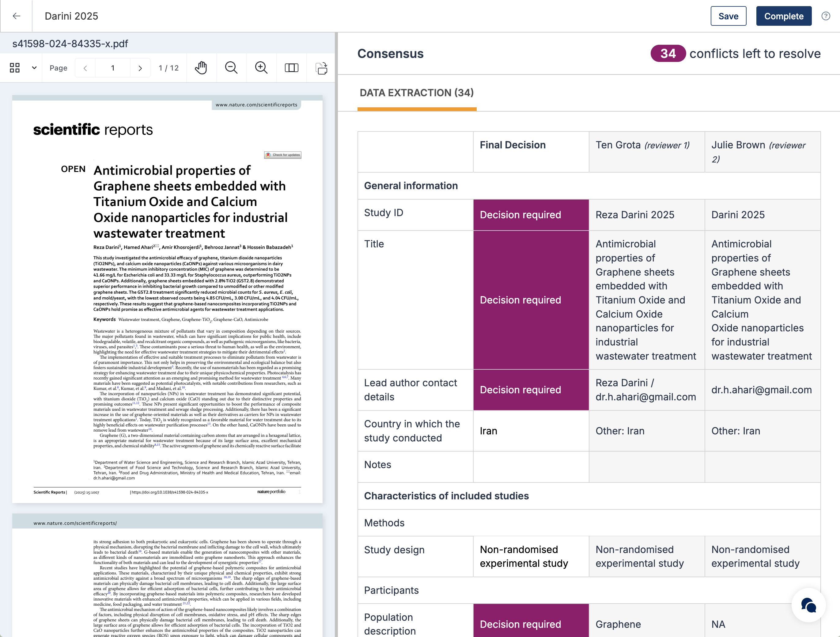
Task: Go to the previous PDF page
Action: (x=85, y=68)
